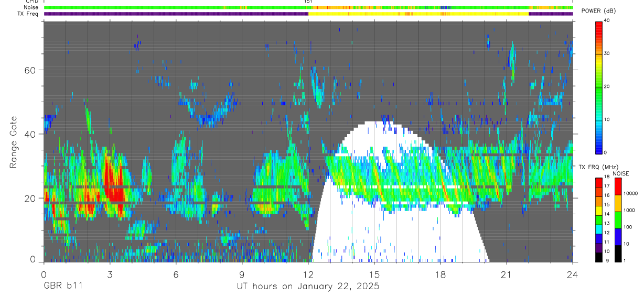Click the 'NOISE' legend title
The width and height of the screenshot is (644, 297).
(x=620, y=173)
